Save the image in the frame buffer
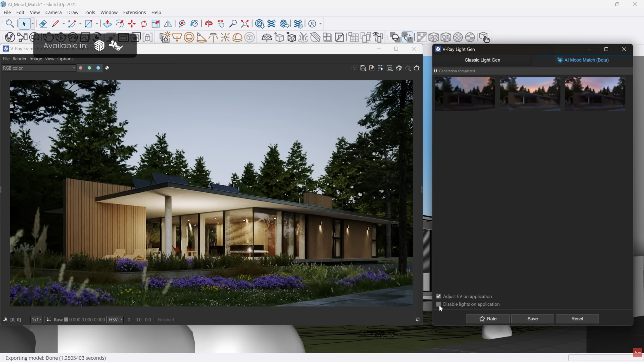 363,68
